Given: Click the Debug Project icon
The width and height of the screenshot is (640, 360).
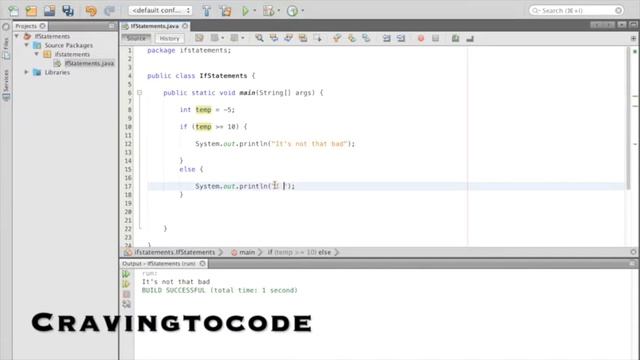Looking at the screenshot, I should point(269,11).
